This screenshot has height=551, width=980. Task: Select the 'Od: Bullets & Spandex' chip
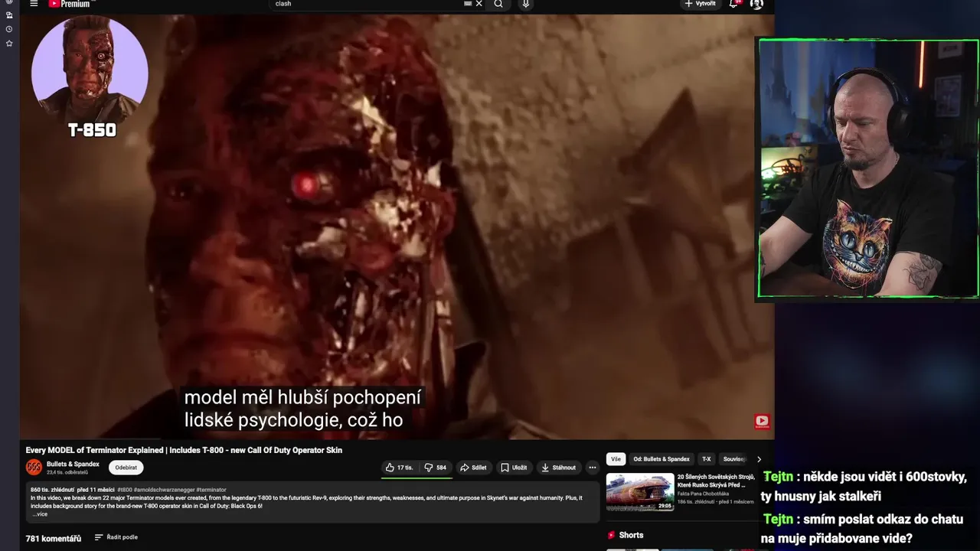pyautogui.click(x=661, y=459)
